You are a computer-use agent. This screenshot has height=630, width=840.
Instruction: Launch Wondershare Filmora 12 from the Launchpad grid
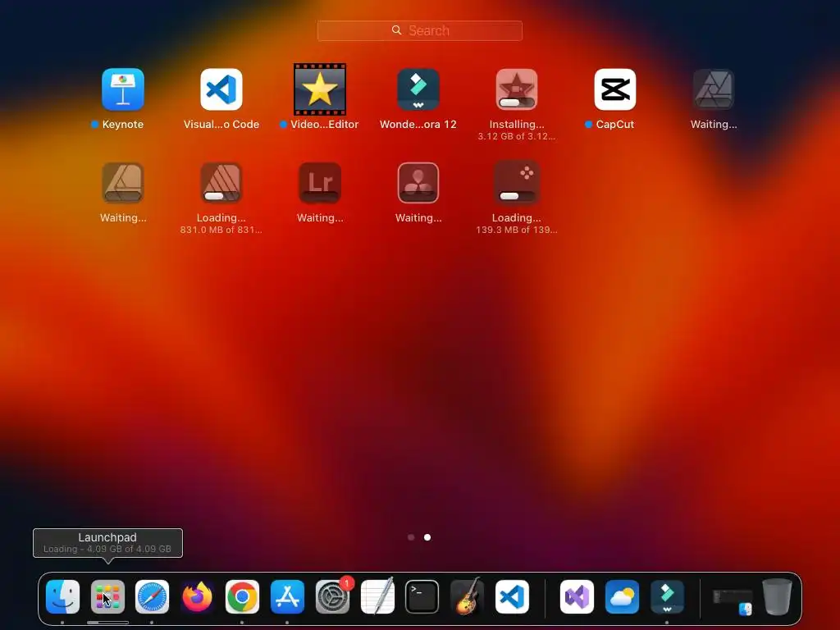tap(418, 89)
